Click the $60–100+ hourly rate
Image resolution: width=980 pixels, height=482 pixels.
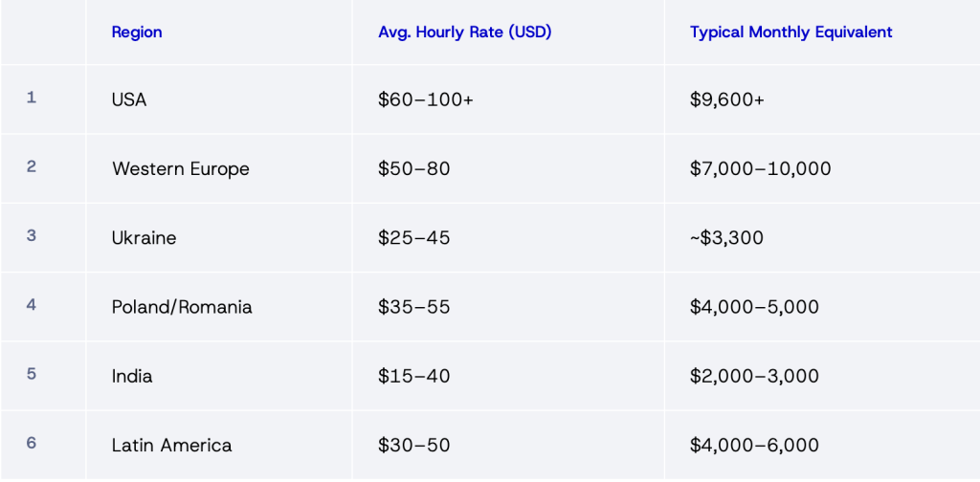point(426,99)
